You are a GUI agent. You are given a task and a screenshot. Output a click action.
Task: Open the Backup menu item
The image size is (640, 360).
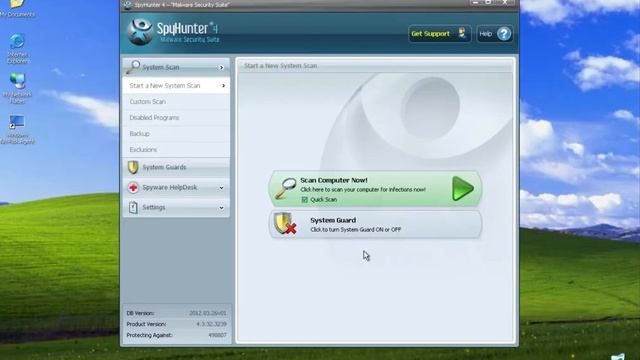tap(176, 133)
